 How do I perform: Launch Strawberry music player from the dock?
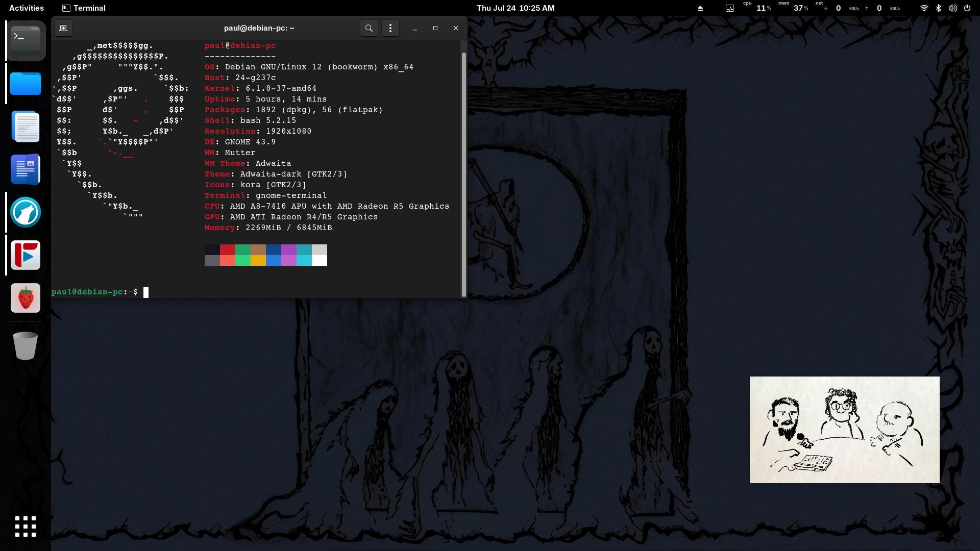tap(26, 298)
